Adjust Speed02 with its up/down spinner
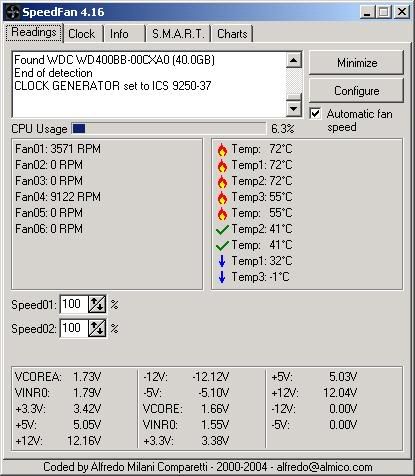 (x=97, y=328)
